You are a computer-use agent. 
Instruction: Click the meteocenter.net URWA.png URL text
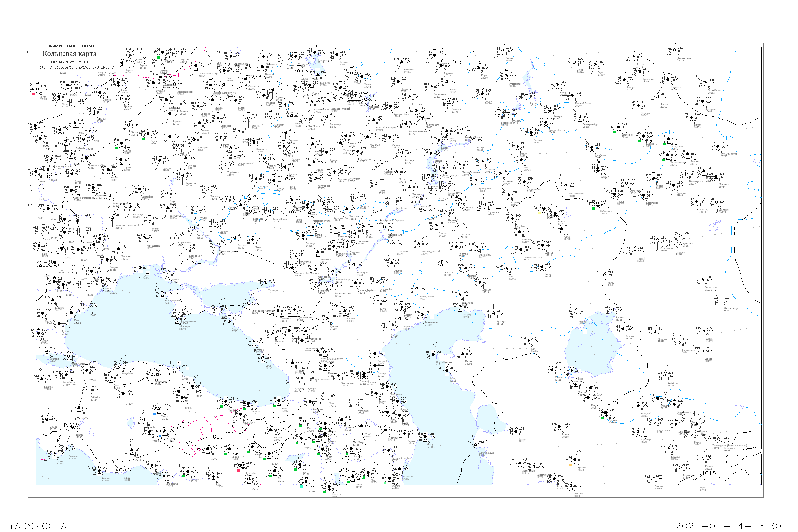(75, 68)
